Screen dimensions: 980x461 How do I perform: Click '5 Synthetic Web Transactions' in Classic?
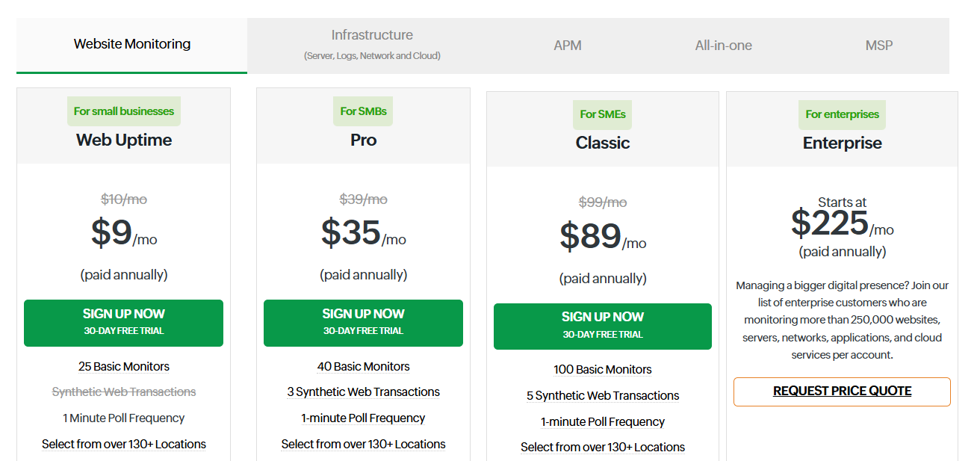(x=603, y=396)
